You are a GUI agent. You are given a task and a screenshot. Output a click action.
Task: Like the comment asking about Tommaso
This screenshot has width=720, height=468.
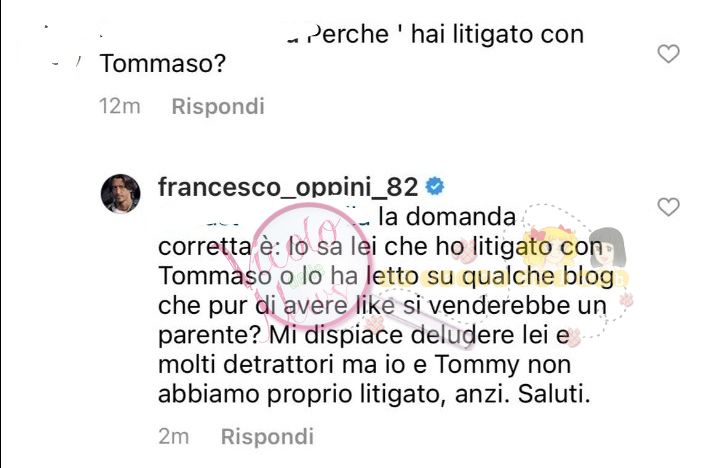click(668, 54)
